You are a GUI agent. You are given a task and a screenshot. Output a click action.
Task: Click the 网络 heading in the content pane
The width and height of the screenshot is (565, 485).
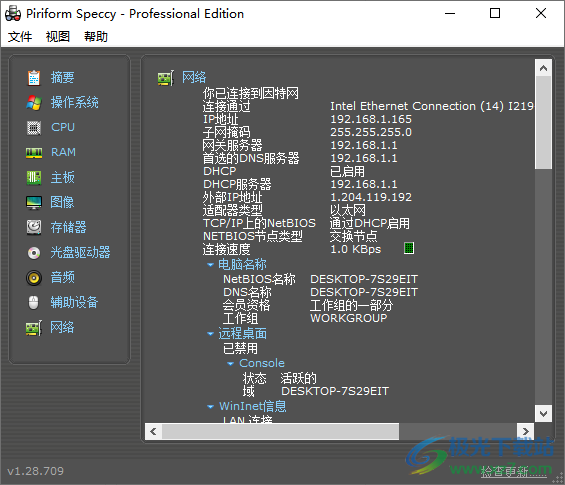[194, 77]
